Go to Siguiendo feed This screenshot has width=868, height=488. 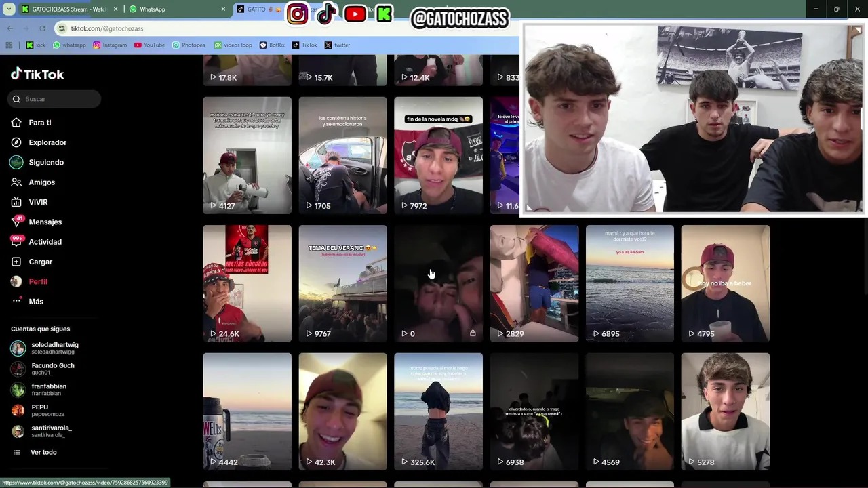coord(37,163)
